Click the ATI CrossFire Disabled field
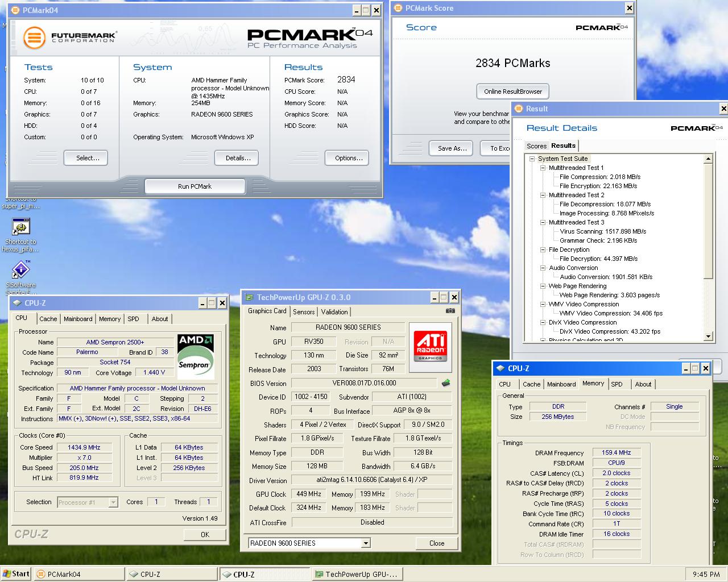This screenshot has width=728, height=582. (x=372, y=522)
